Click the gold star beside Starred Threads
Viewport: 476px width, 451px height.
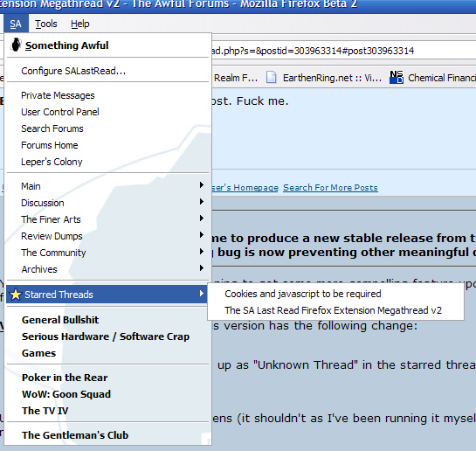16,295
